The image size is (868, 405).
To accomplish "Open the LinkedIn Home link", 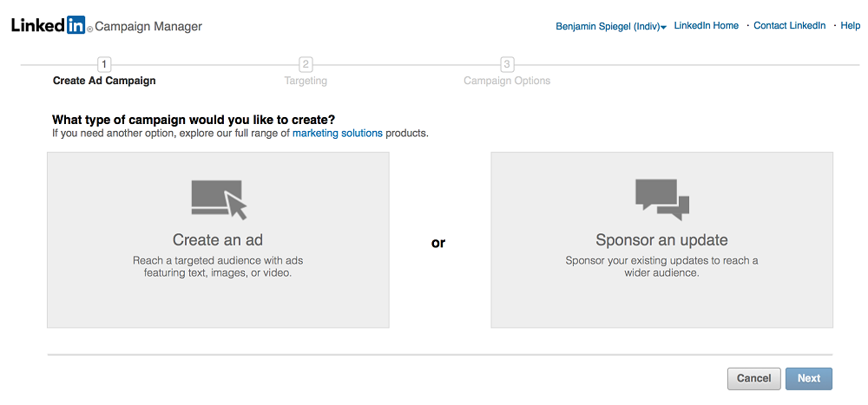I will (x=706, y=25).
